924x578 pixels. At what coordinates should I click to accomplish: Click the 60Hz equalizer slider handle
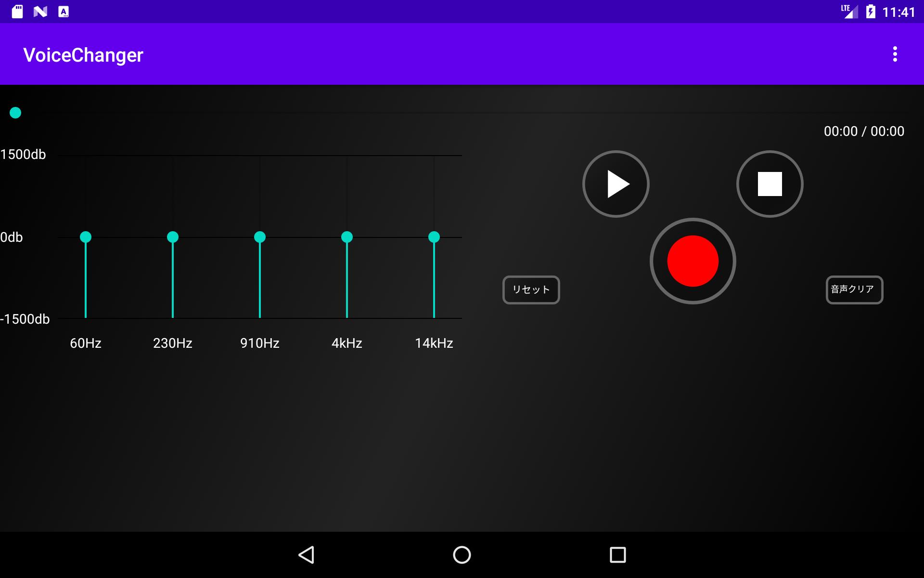[86, 237]
